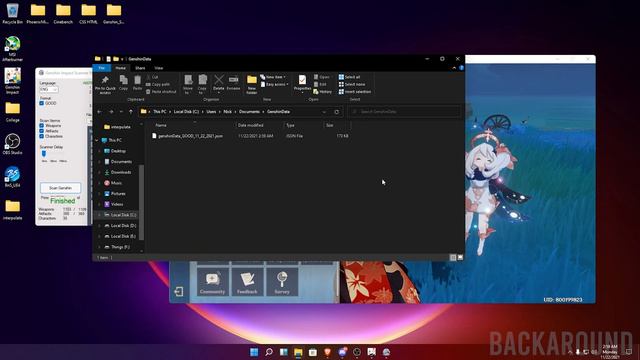This screenshot has width=640, height=360.
Task: Click the Delete icon in ribbon
Action: tap(219, 83)
